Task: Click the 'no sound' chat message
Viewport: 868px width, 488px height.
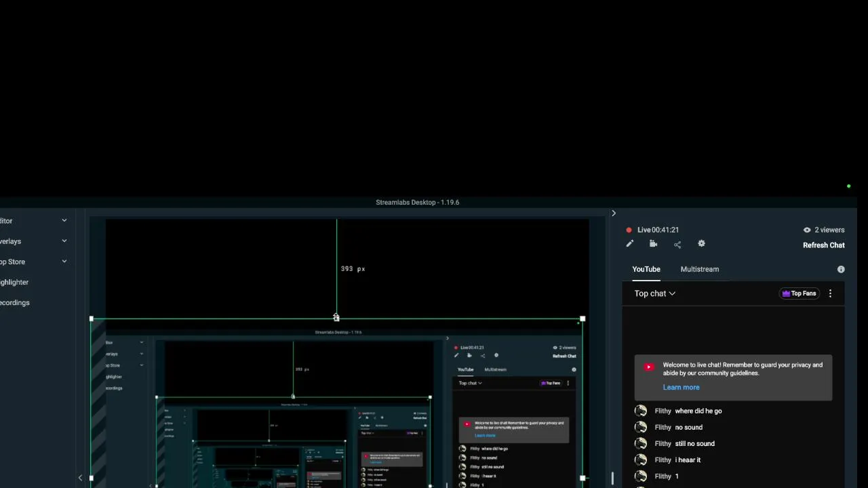Action: 689,427
